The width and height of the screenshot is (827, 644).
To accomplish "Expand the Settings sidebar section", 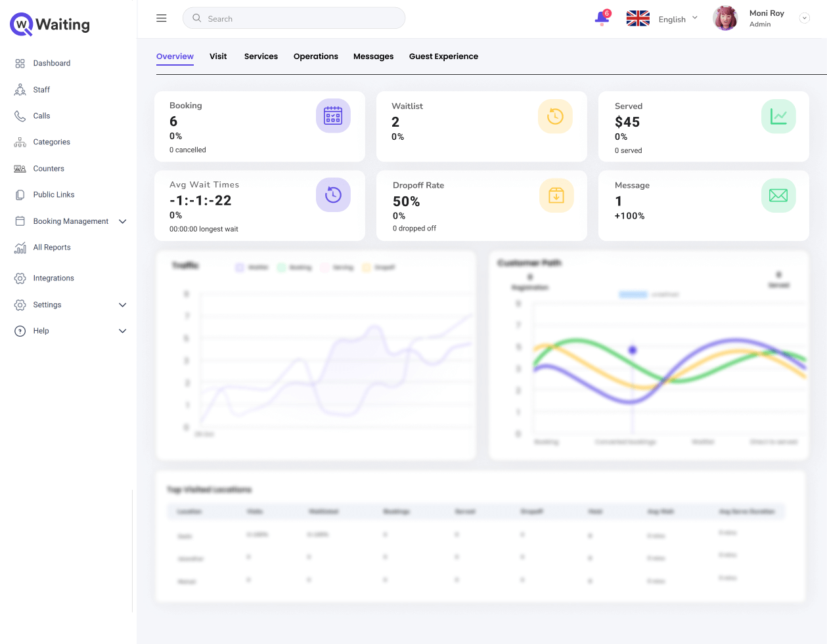I will coord(122,305).
